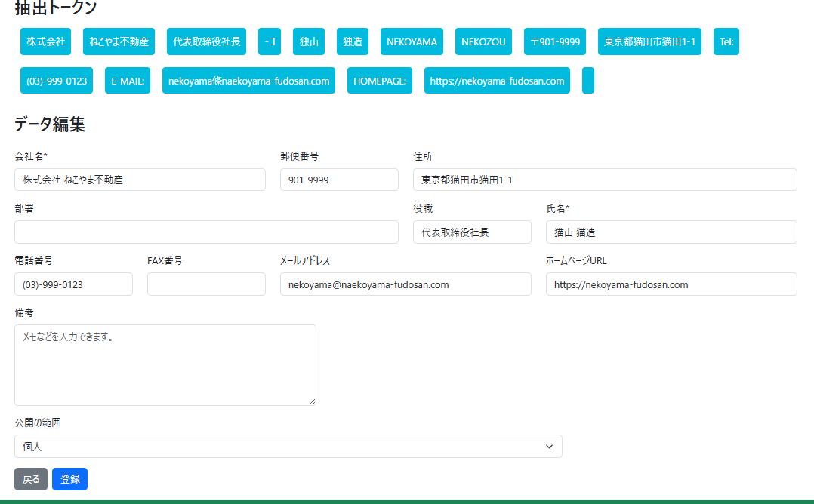Select the empty 部署 department field
The image size is (814, 504).
coord(205,232)
